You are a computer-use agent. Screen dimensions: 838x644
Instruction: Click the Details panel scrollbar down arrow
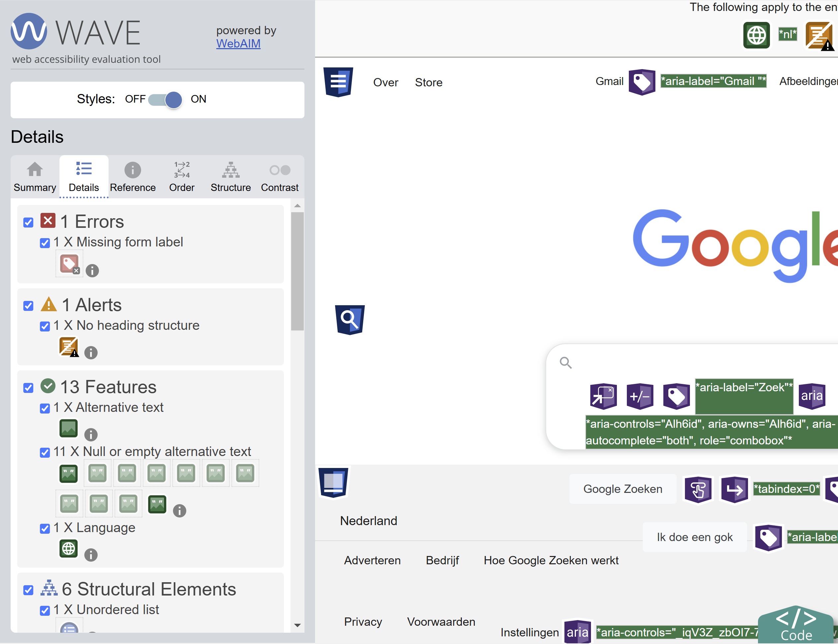(297, 625)
